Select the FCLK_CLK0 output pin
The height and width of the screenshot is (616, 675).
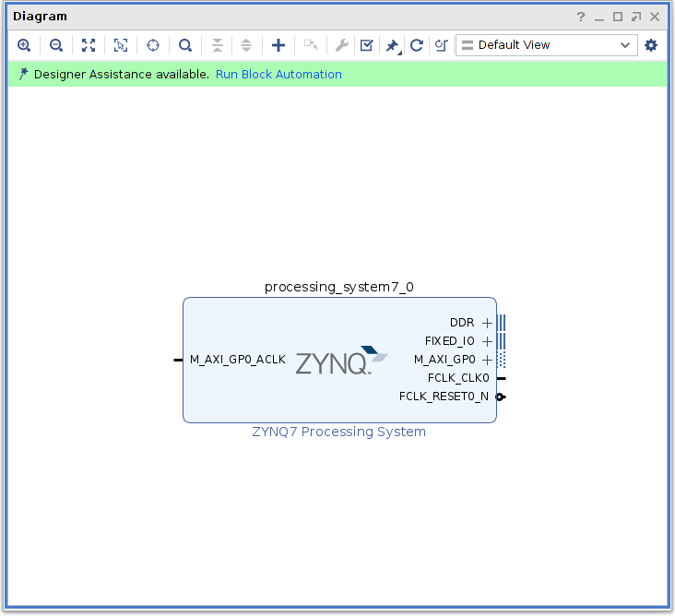(501, 378)
